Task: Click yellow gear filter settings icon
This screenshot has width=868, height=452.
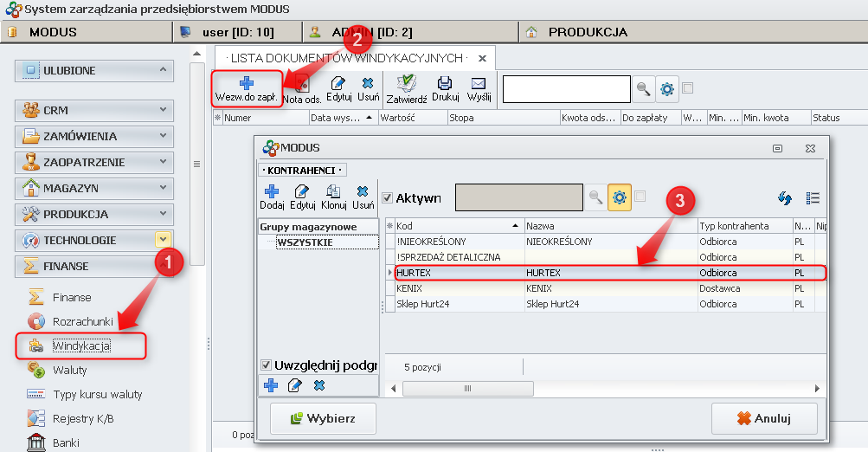Action: click(x=620, y=197)
